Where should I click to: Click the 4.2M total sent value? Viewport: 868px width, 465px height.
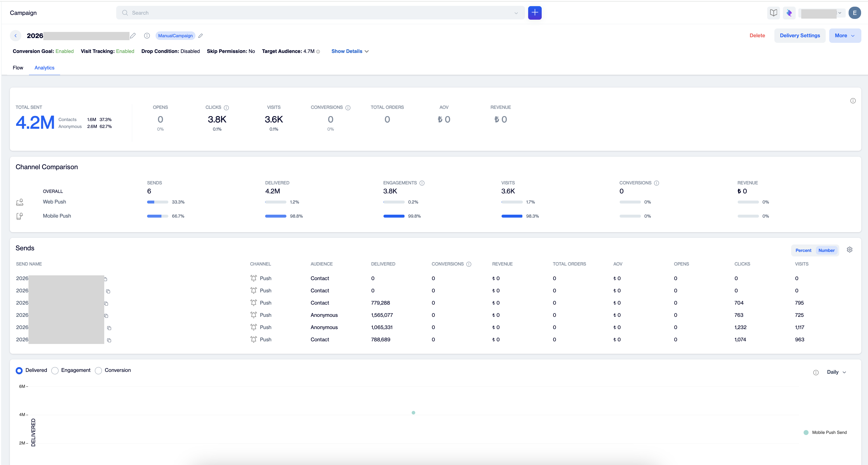click(x=35, y=123)
